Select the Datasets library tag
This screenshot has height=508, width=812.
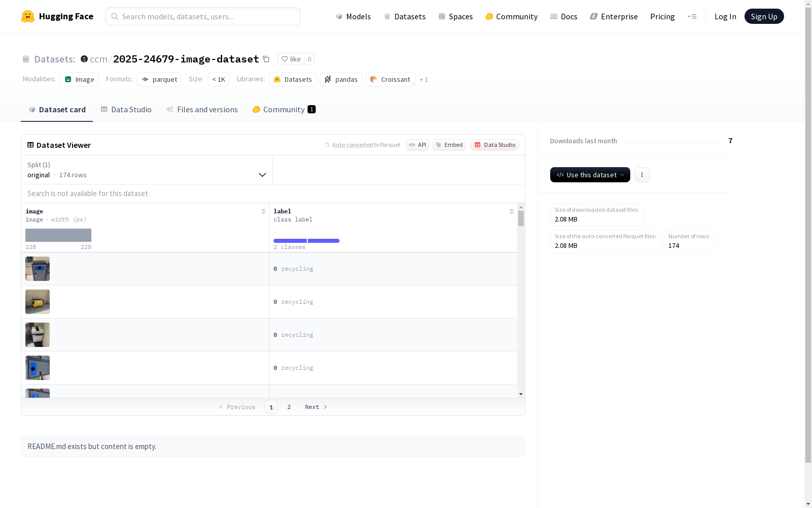coord(293,79)
